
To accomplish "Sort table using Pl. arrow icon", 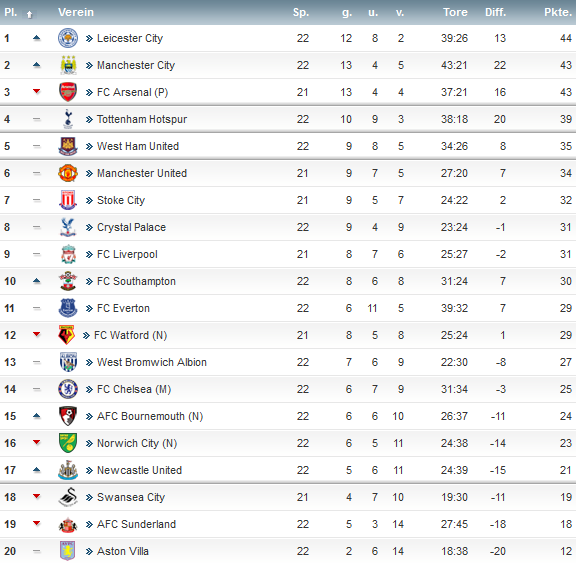I will [x=29, y=15].
